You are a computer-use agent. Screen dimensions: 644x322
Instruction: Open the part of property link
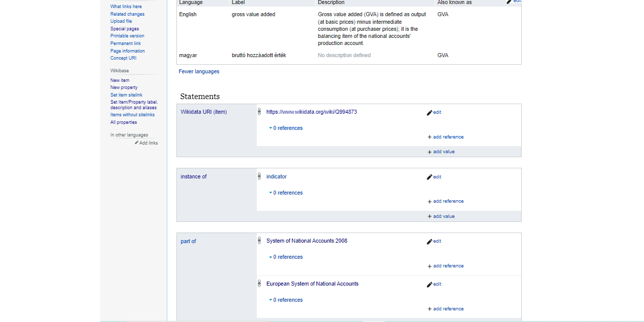coord(188,242)
